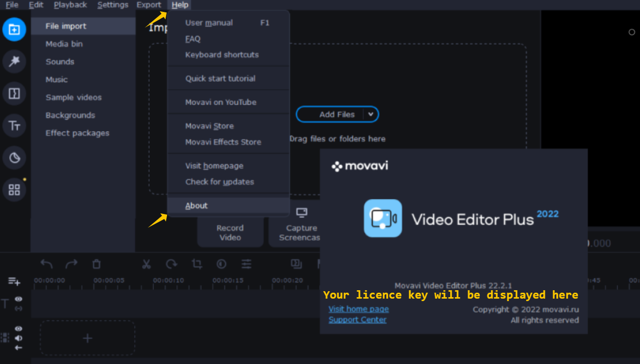Close the Help menu
640x364 pixels.
[x=180, y=5]
